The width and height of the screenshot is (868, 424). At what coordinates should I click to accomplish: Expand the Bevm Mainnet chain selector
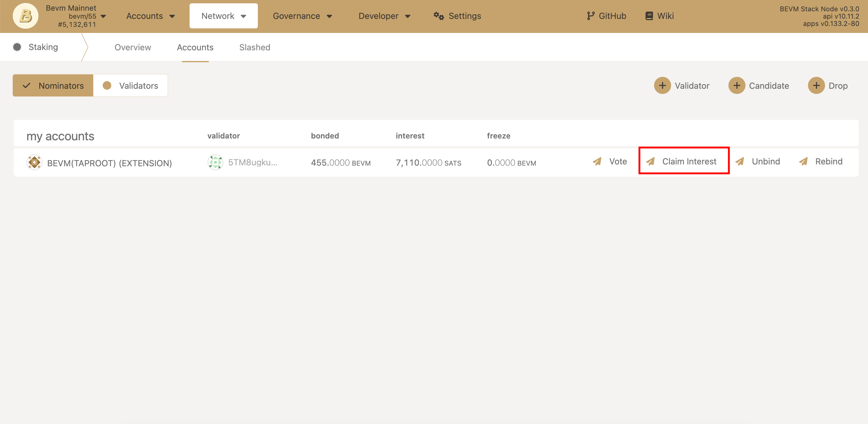(77, 16)
